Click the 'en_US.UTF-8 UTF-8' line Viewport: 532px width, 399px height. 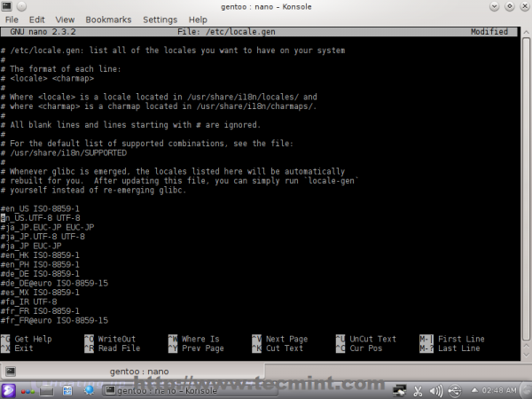(x=41, y=218)
